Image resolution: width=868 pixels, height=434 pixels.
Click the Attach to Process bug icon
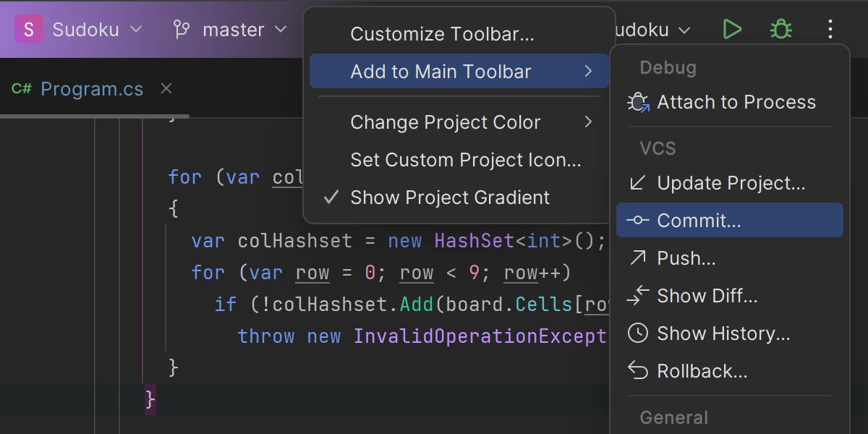(638, 102)
